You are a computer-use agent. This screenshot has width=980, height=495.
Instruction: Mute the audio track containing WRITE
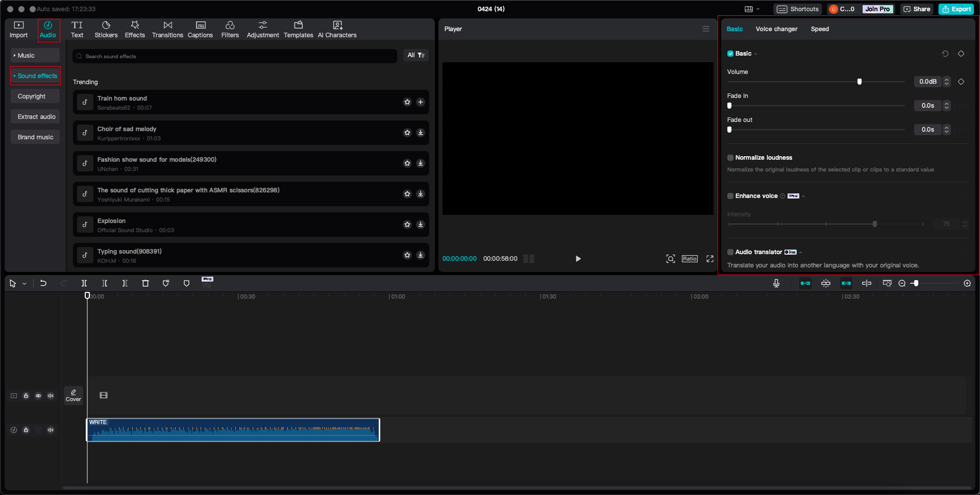click(x=51, y=430)
